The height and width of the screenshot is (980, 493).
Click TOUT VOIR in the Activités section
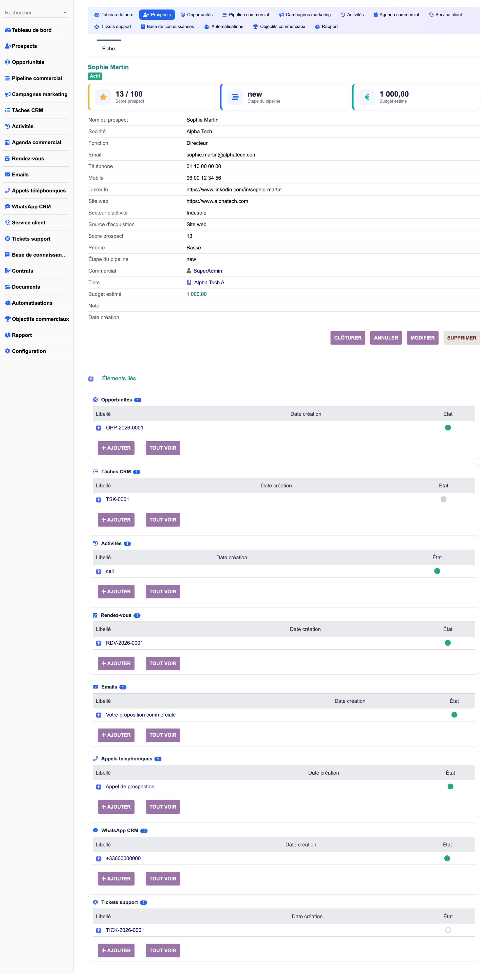point(163,592)
